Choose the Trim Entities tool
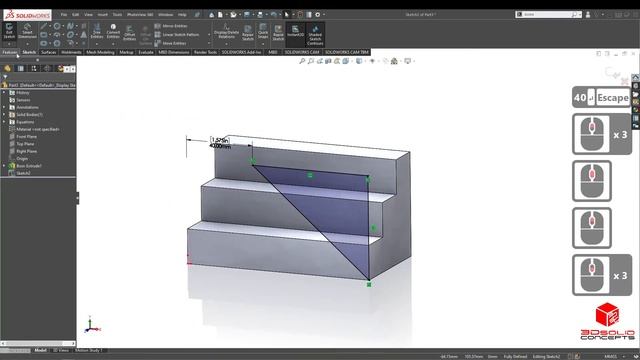Screen dimensions: 640x360 97,32
